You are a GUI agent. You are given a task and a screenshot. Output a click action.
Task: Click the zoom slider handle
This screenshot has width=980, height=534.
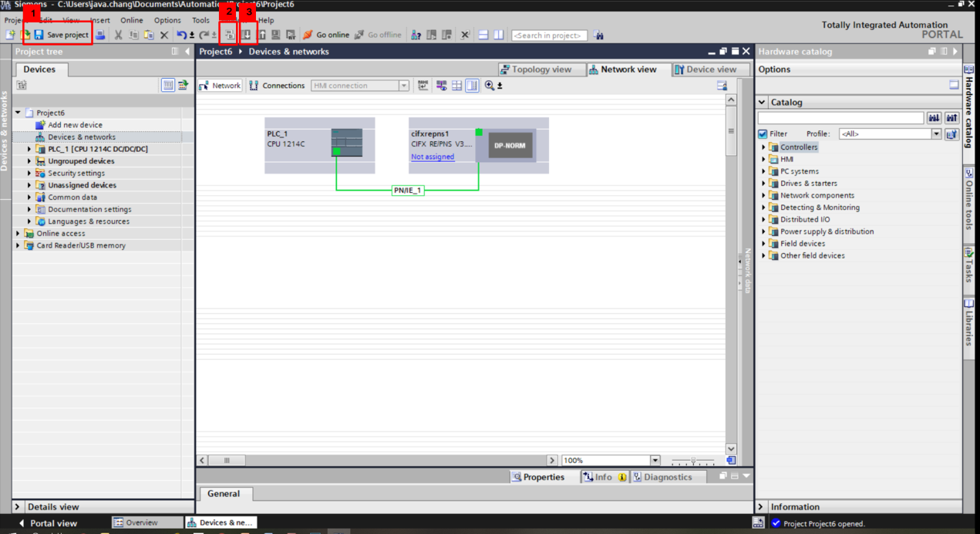click(x=693, y=460)
